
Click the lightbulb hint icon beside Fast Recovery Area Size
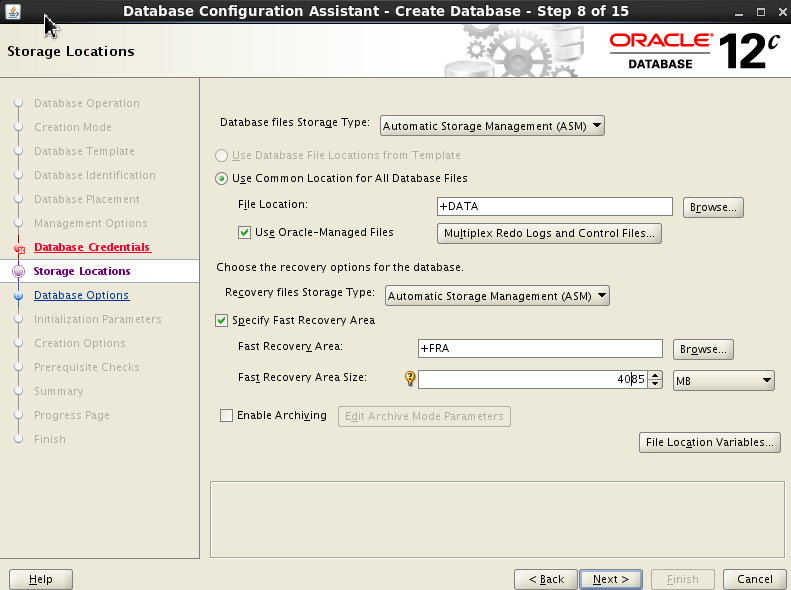click(410, 378)
